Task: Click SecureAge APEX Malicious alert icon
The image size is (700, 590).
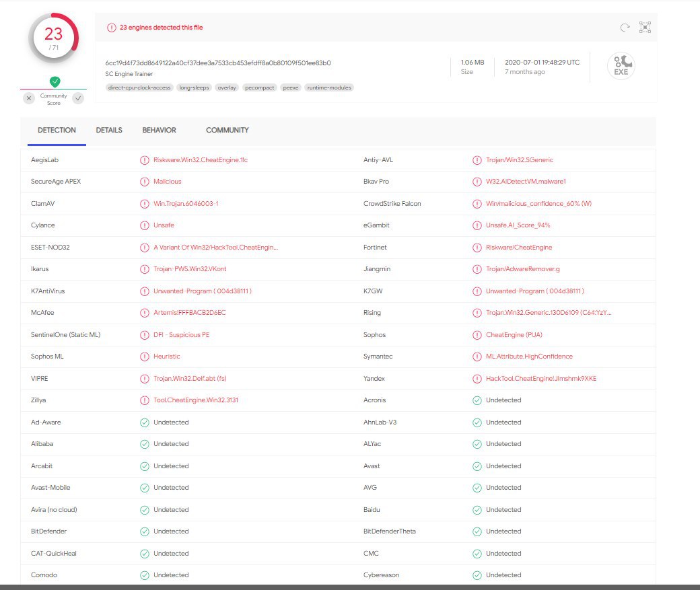Action: pos(145,182)
